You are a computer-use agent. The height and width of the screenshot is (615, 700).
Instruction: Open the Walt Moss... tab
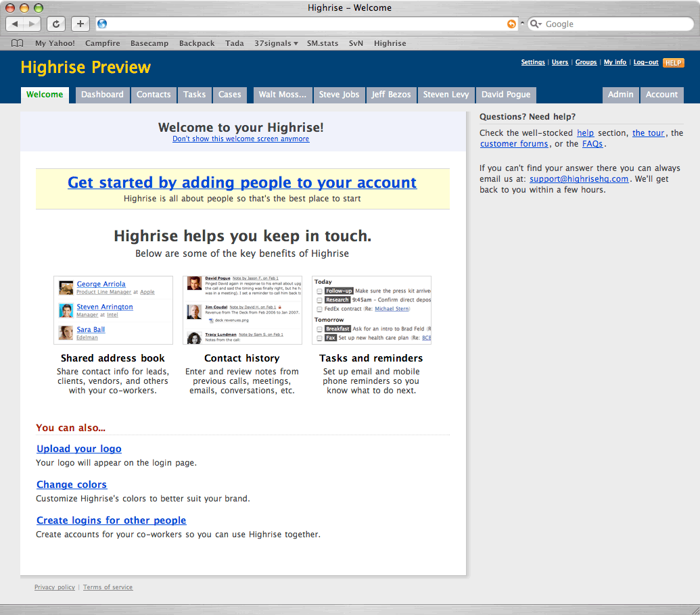click(x=283, y=95)
